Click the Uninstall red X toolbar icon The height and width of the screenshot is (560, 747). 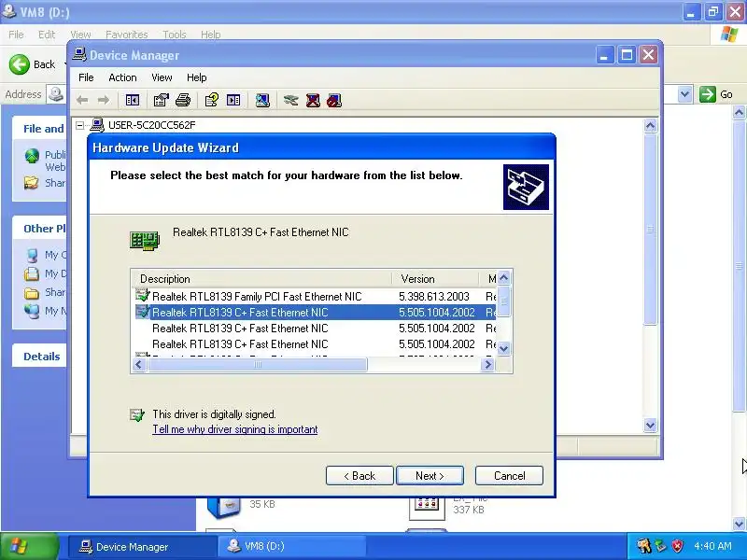(313, 100)
